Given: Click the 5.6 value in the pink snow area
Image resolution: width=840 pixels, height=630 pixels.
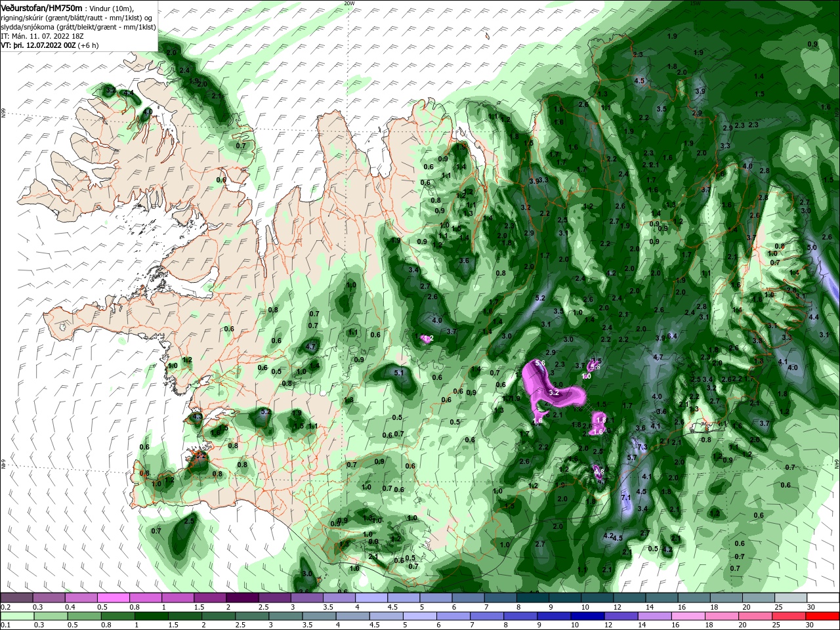Looking at the screenshot, I should 540,363.
